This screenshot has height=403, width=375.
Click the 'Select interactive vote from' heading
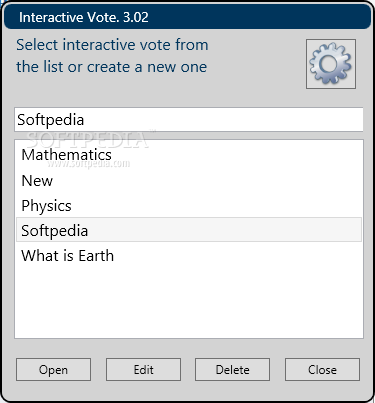pyautogui.click(x=112, y=45)
